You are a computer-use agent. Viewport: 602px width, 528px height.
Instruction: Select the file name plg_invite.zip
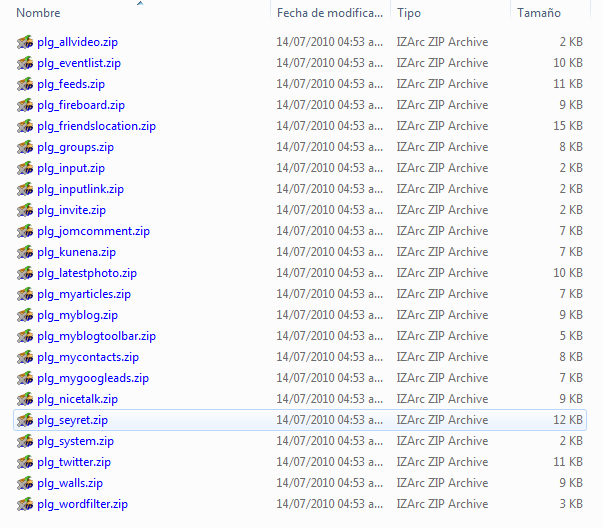click(71, 210)
